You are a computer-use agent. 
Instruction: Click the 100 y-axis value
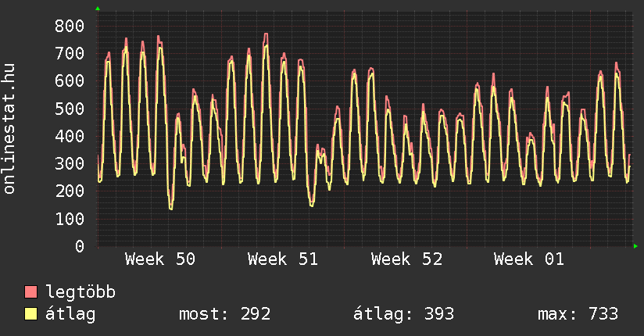(69, 219)
